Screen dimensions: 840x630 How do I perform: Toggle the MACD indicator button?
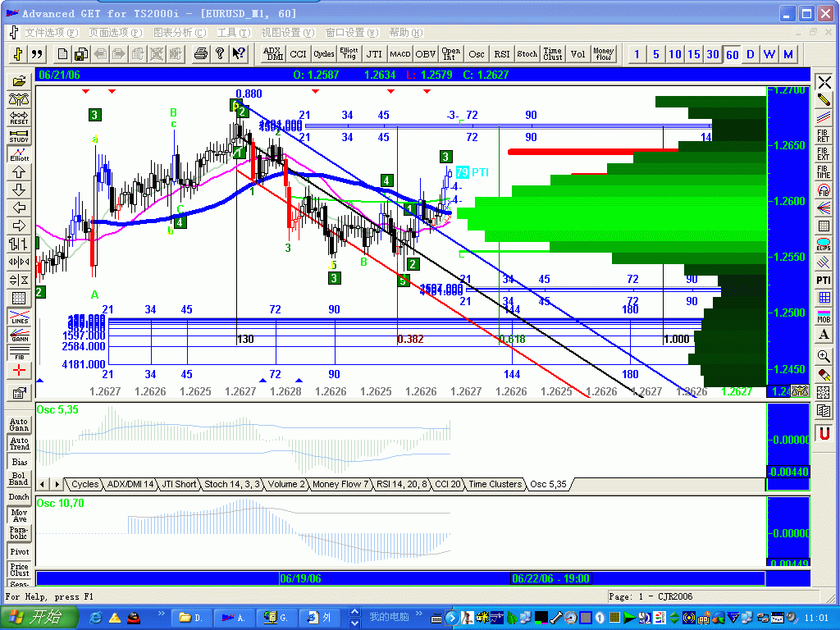click(x=399, y=53)
